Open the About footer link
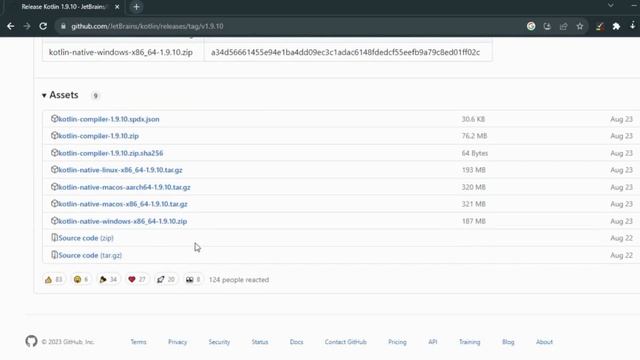 coord(544,342)
